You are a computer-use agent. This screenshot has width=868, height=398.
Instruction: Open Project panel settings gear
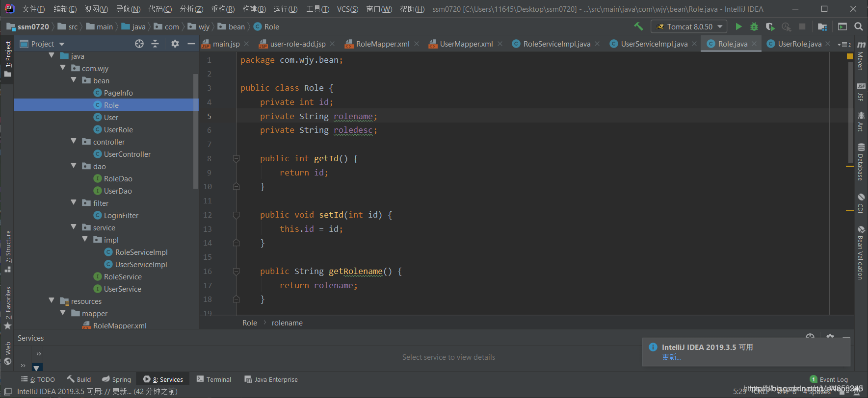pos(175,44)
